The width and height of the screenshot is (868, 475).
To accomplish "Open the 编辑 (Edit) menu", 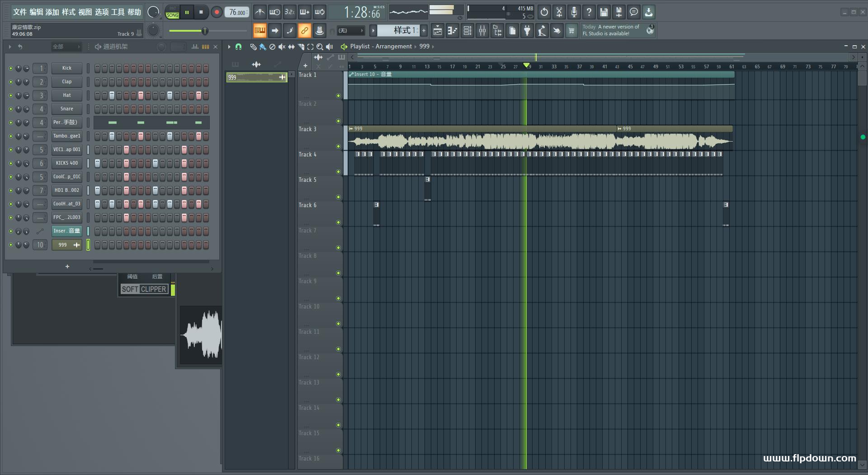I will tap(36, 12).
